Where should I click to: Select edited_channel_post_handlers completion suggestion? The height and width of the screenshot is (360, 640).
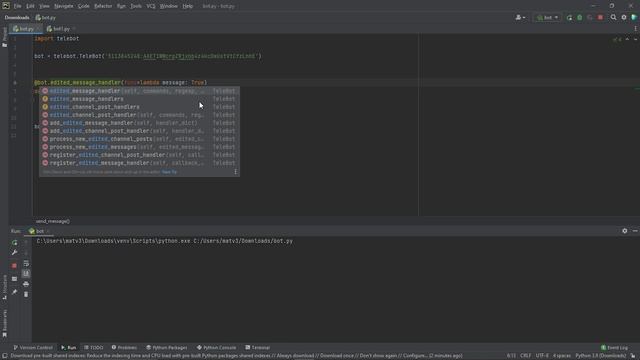coord(139,107)
